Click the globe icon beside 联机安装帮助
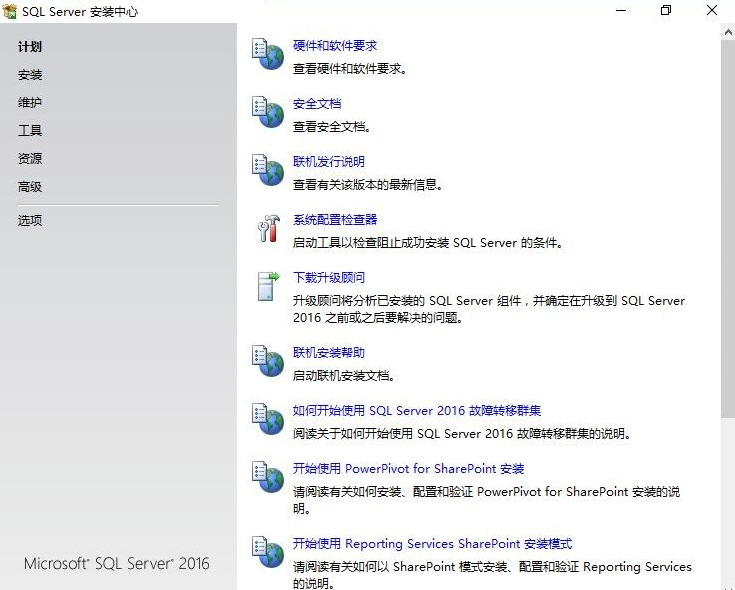This screenshot has height=590, width=735. click(x=268, y=361)
